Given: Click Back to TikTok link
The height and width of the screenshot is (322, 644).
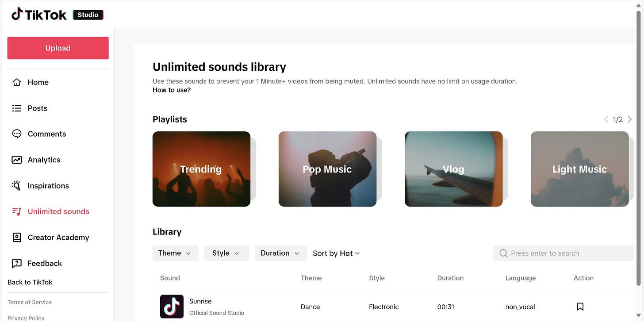Looking at the screenshot, I should click(x=30, y=282).
